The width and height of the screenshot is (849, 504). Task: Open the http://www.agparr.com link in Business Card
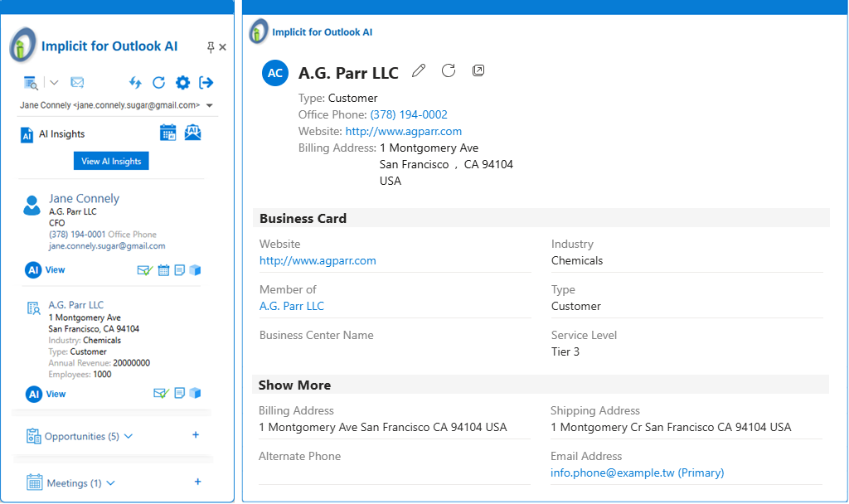318,260
